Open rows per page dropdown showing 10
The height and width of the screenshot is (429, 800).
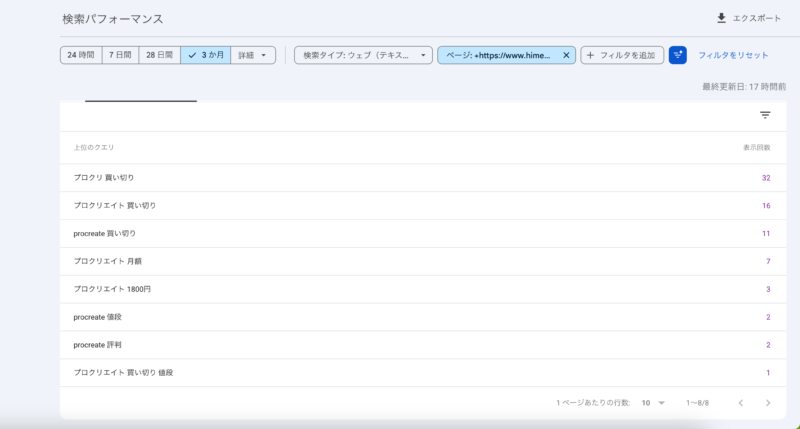pyautogui.click(x=653, y=403)
